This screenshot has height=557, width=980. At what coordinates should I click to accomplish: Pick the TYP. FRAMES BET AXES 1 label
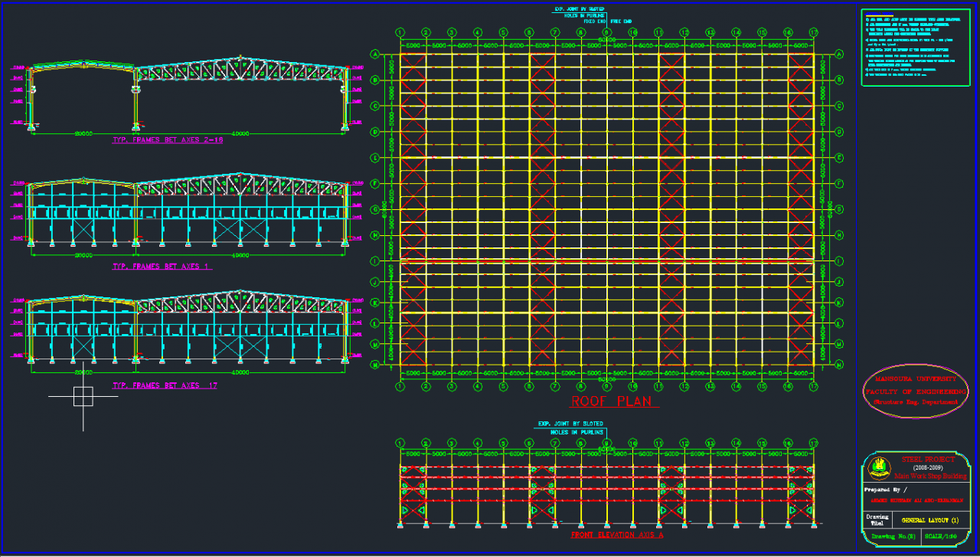tap(162, 267)
